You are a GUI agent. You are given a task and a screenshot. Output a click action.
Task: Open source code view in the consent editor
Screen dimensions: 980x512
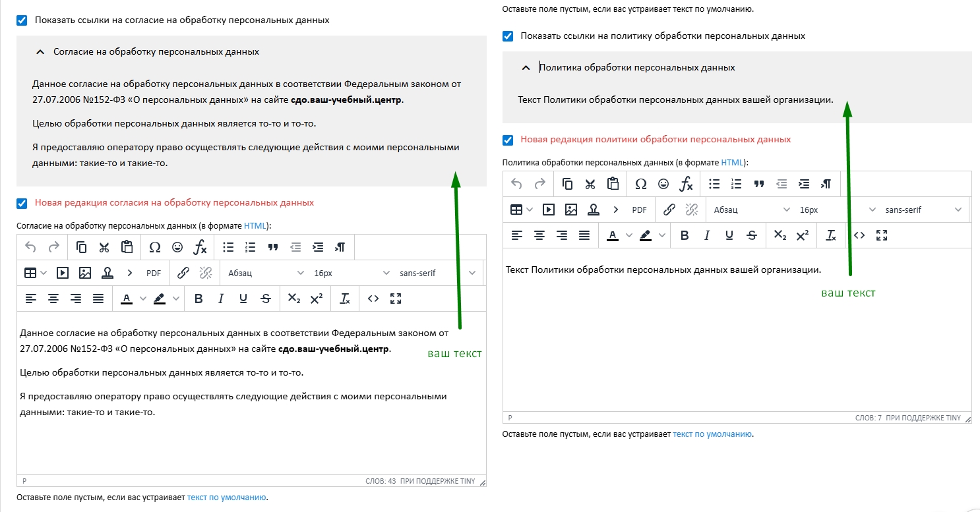tap(373, 299)
